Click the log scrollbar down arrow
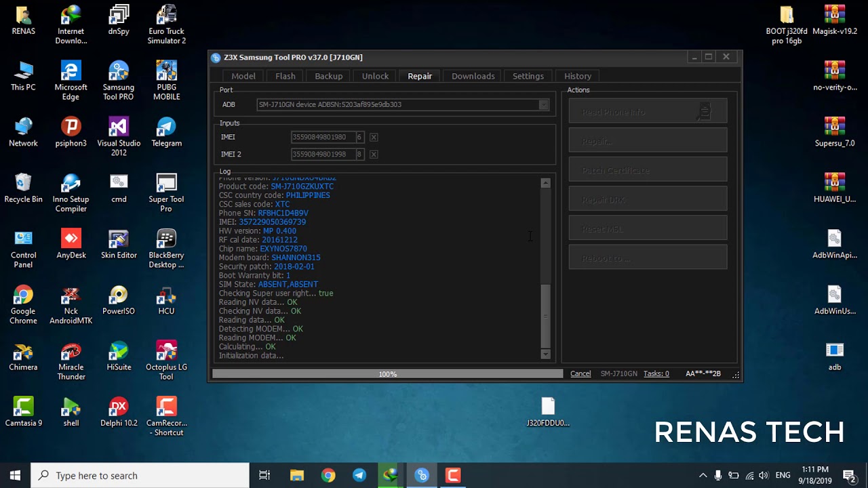Image resolution: width=868 pixels, height=488 pixels. click(x=545, y=354)
